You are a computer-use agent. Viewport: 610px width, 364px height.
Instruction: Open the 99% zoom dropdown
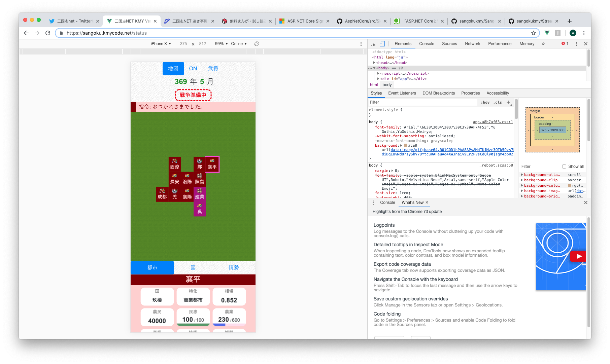pyautogui.click(x=222, y=44)
